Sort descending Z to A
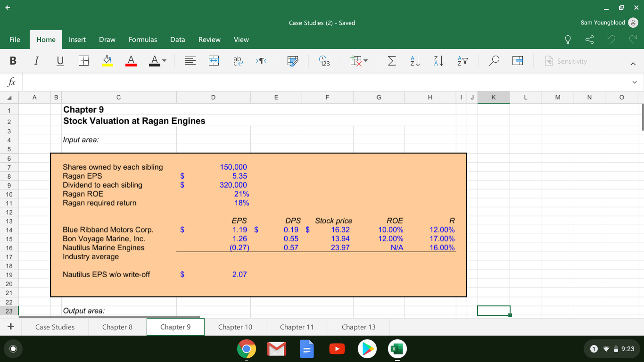644x362 pixels. 439,61
